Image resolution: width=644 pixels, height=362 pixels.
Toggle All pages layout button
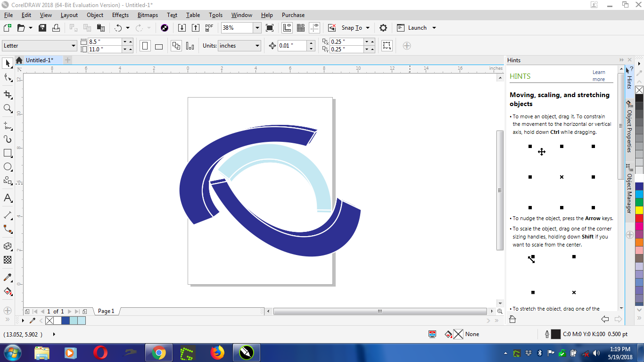pyautogui.click(x=176, y=46)
